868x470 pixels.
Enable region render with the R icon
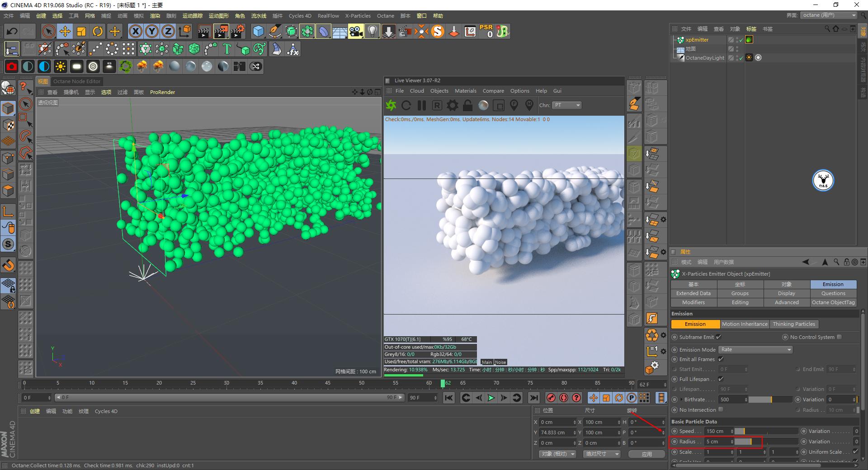[437, 105]
